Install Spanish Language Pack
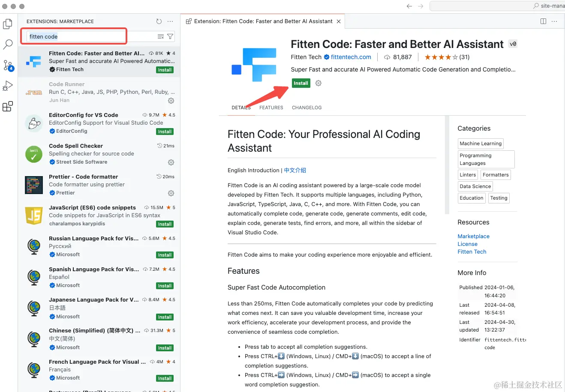The height and width of the screenshot is (392, 565). [x=165, y=286]
